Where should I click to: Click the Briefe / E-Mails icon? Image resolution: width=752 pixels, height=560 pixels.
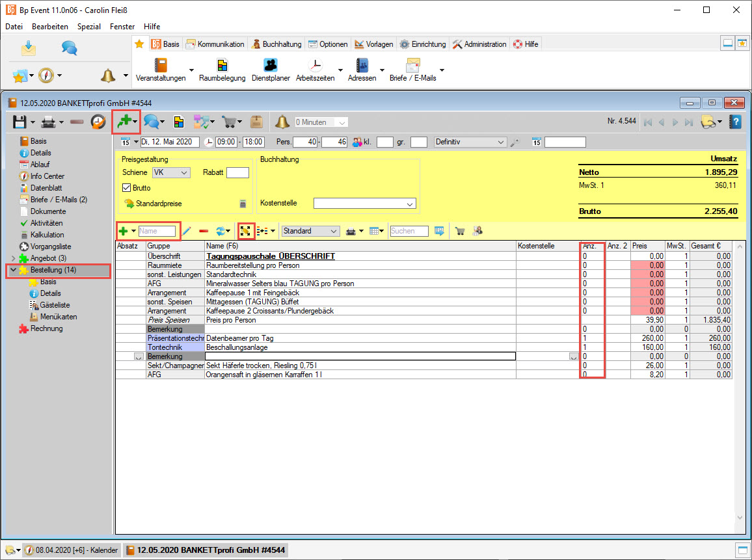[412, 66]
